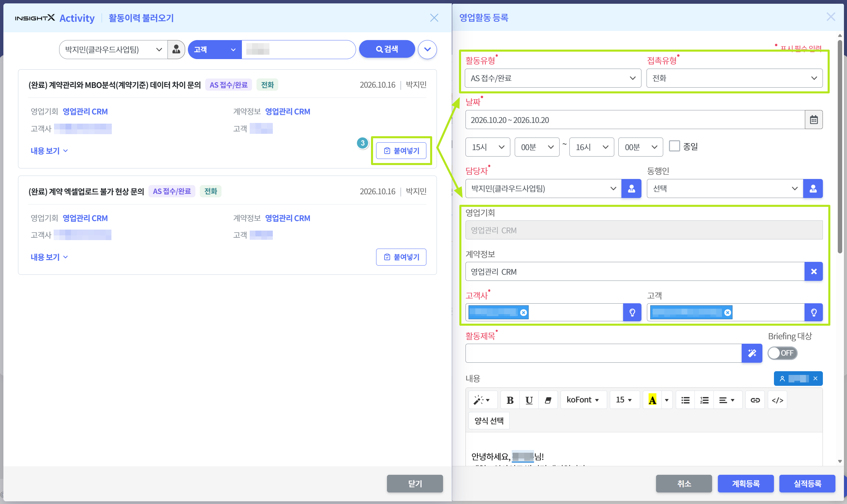Open the paragraph alignment menu
Viewport: 847px width, 504px height.
727,400
